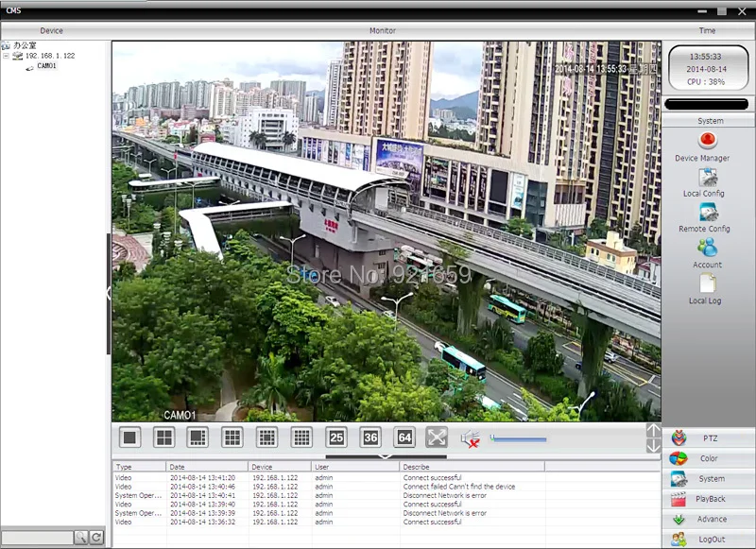
Task: Select the 192.168.1.122 device entry
Action: point(50,56)
